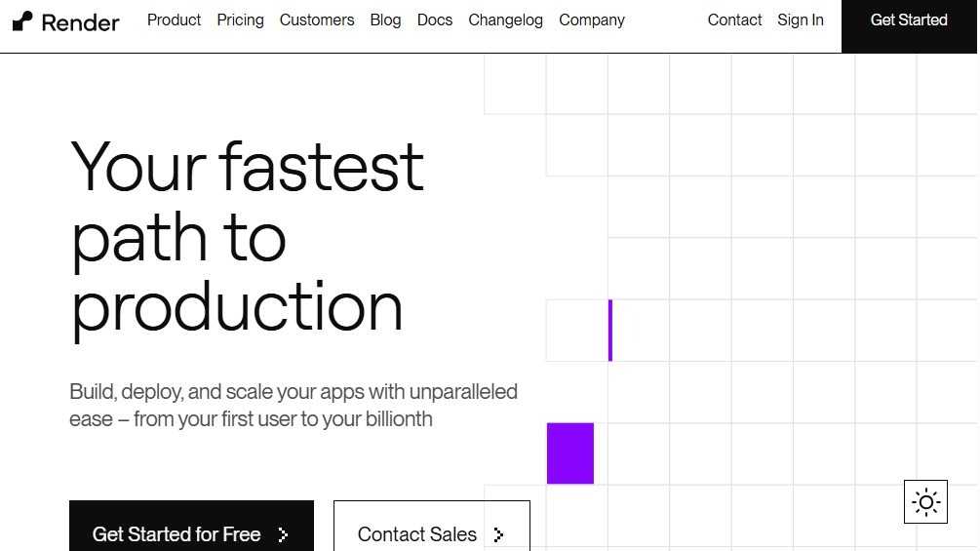
Task: Click the Render wordmark text
Action: tap(81, 21)
